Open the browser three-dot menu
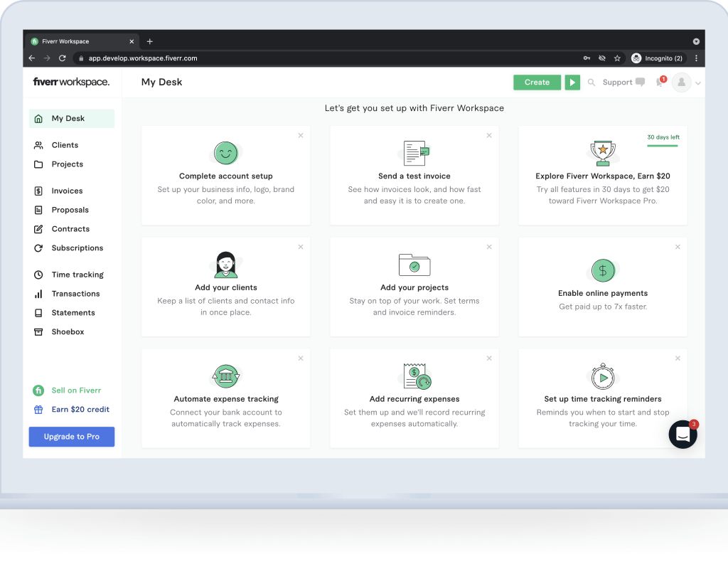The image size is (728, 569). [696, 58]
